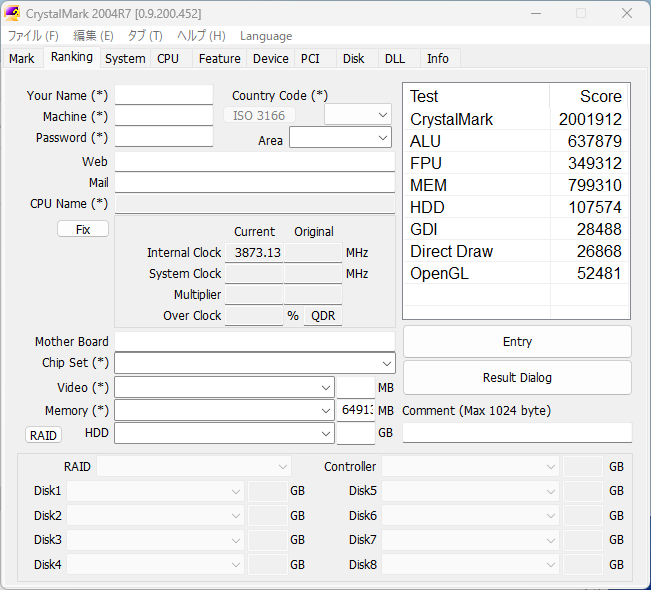
Task: Click the Fix button
Action: [x=83, y=229]
